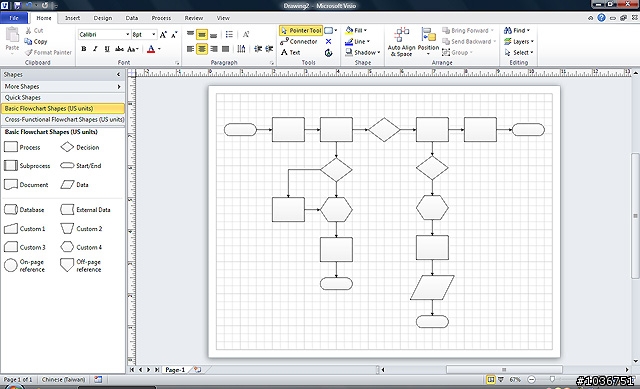Screen dimensions: 640x389
Task: Open the Quick Shapes stencil
Action: pyautogui.click(x=62, y=98)
